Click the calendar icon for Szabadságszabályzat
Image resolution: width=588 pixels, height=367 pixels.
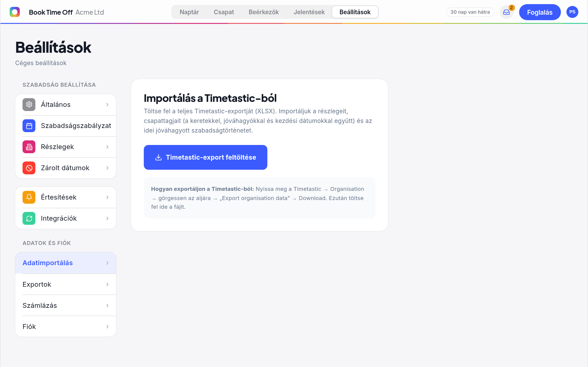coord(29,126)
